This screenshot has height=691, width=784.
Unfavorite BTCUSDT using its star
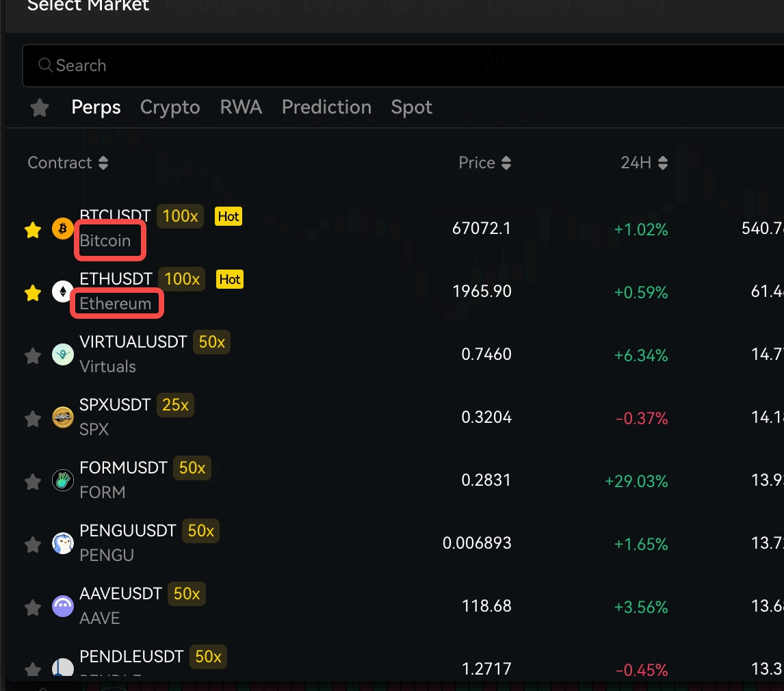[x=33, y=230]
